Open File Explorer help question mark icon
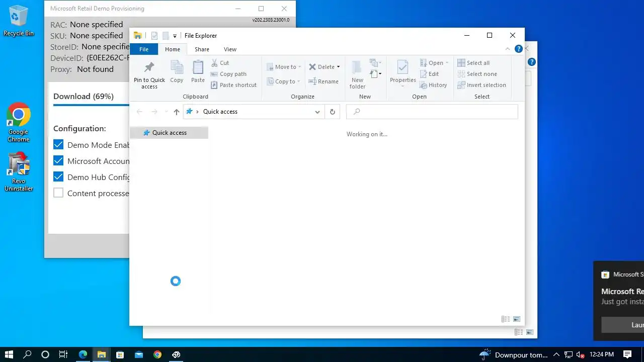 (518, 49)
